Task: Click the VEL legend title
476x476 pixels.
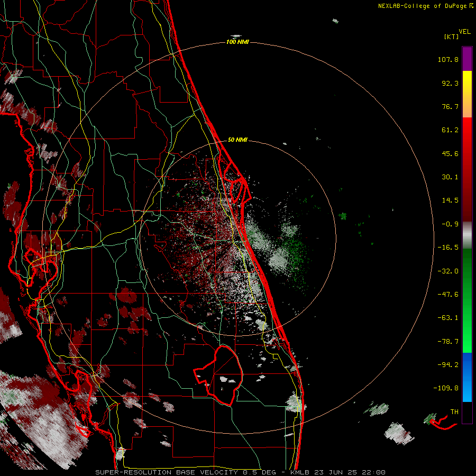Action: click(x=464, y=31)
